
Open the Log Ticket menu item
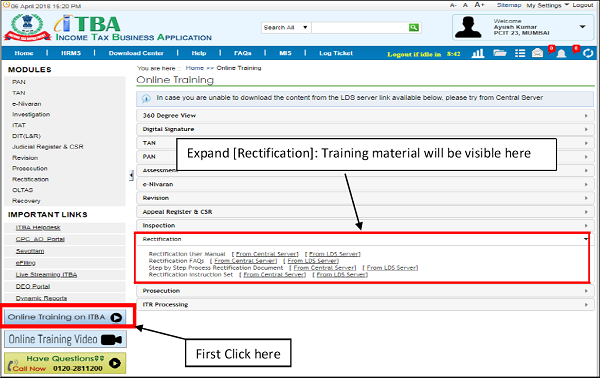tap(336, 53)
